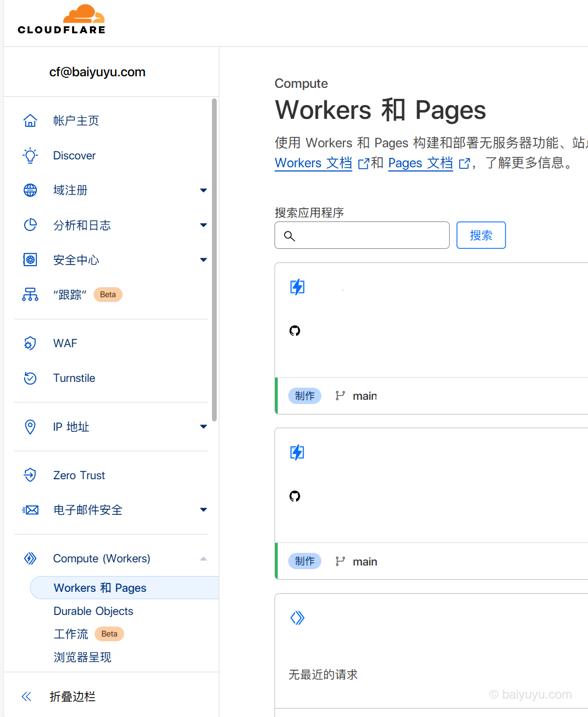Image resolution: width=588 pixels, height=717 pixels.
Task: Click the 搜索 button
Action: [x=480, y=235]
